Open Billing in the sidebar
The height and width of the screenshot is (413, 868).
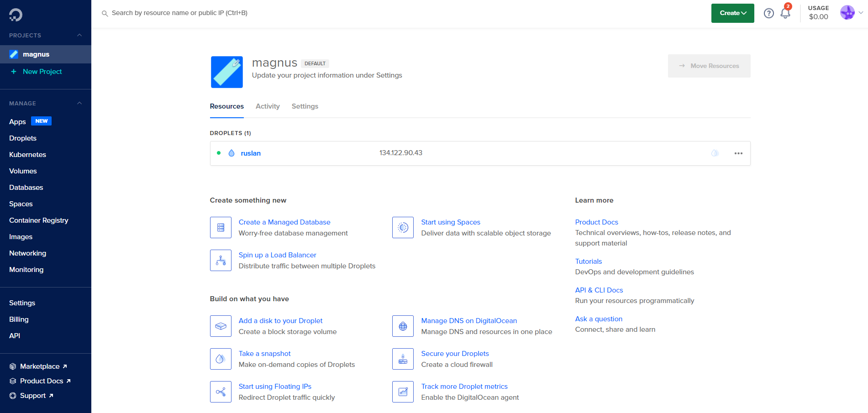tap(19, 319)
